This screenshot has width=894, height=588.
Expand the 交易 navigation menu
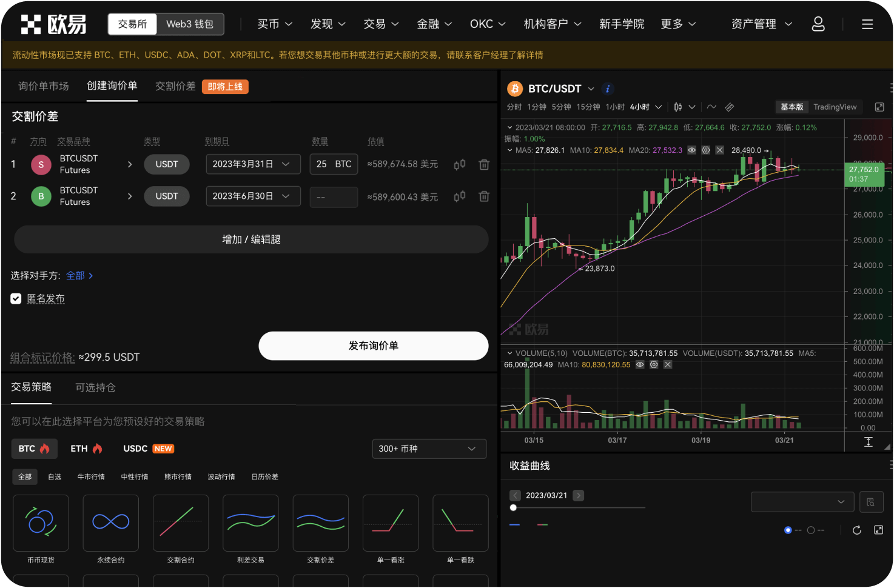(381, 24)
